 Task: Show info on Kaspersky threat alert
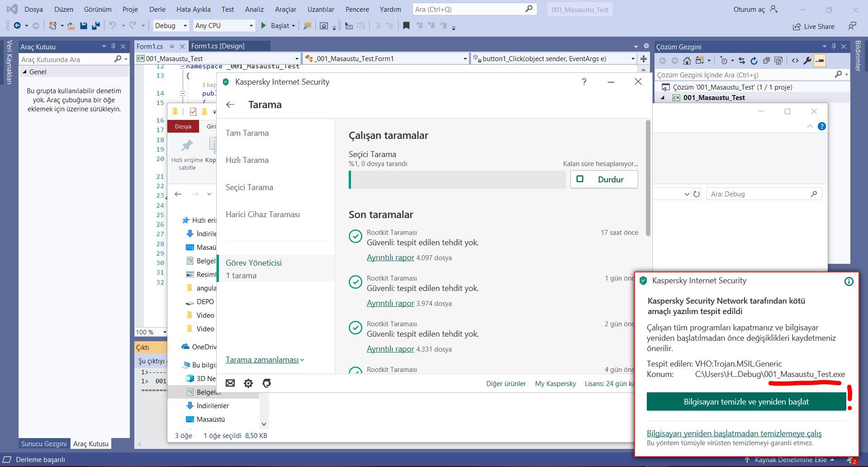tap(849, 281)
